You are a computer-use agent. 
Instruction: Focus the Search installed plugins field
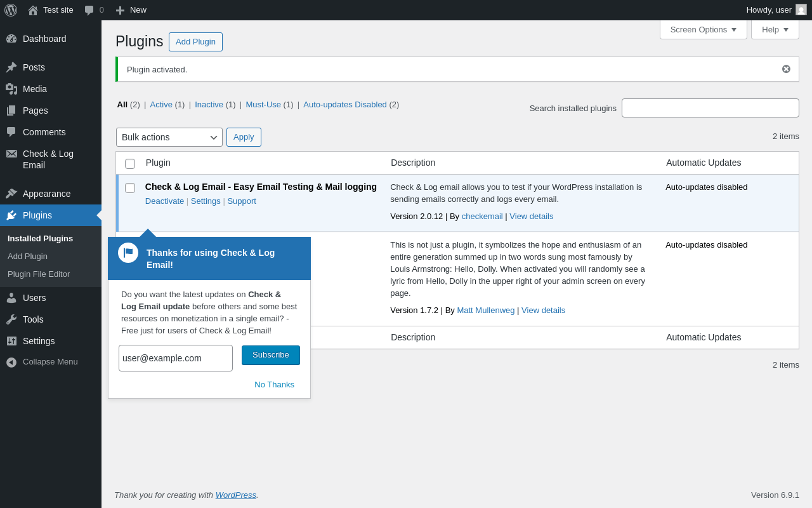click(x=710, y=108)
